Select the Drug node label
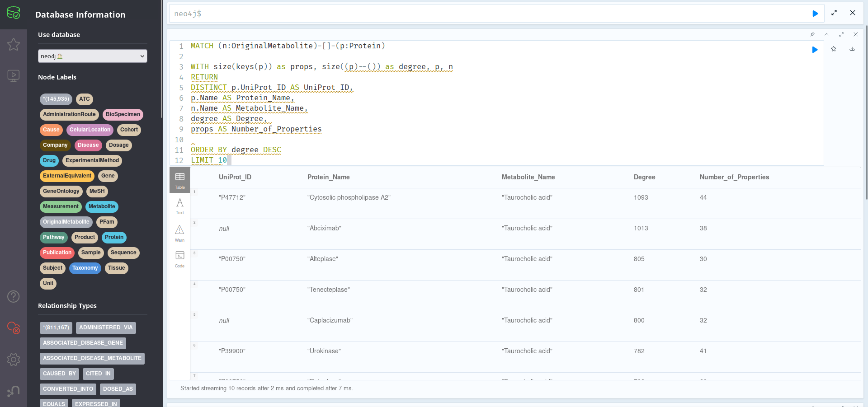 [x=49, y=160]
